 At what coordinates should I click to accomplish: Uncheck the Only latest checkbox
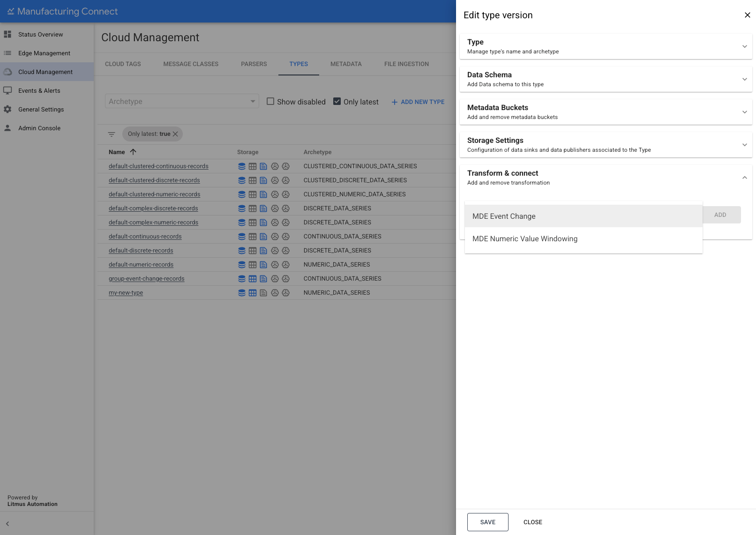[x=337, y=102]
